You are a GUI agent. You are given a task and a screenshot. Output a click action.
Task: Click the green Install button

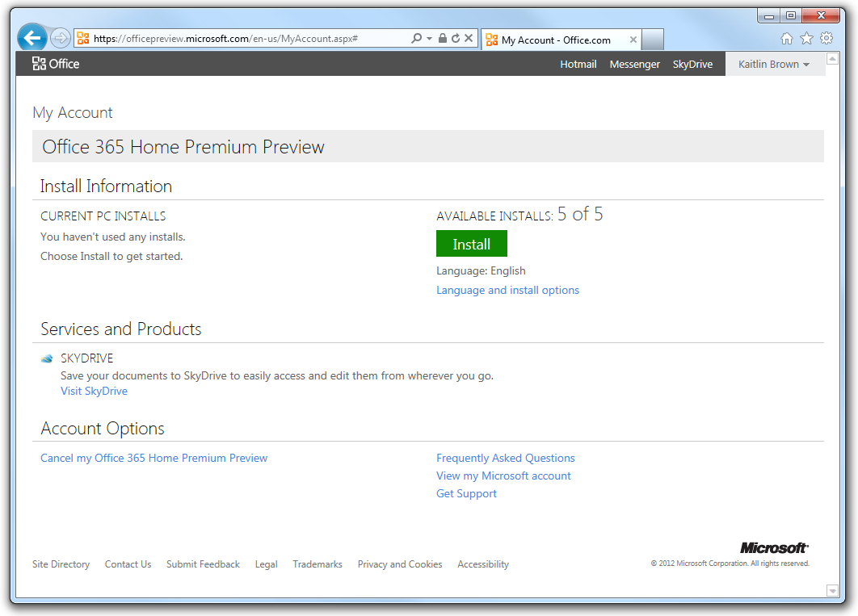[x=471, y=243]
